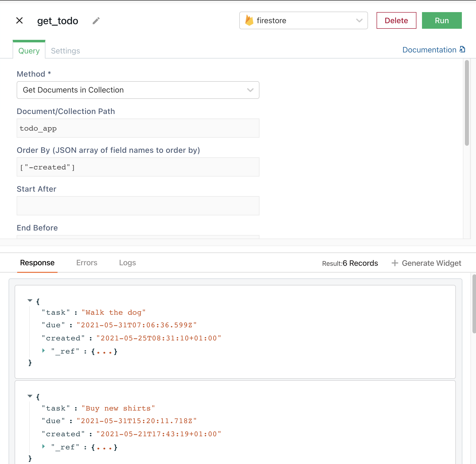
Task: Delete the get_todo query
Action: click(x=396, y=20)
